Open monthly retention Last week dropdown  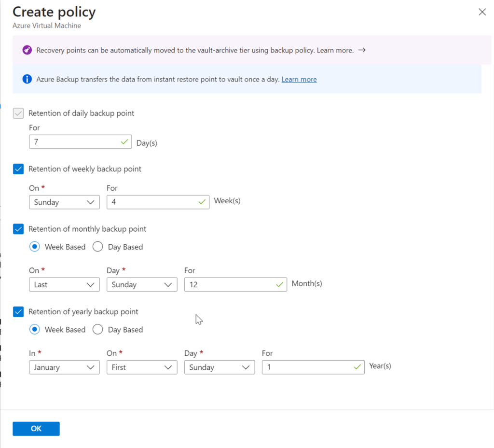64,285
